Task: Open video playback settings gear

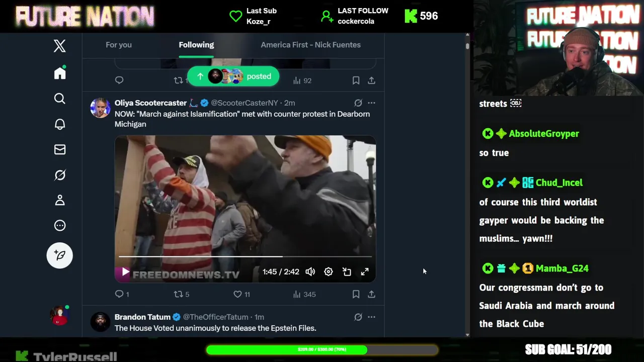Action: 328,271
